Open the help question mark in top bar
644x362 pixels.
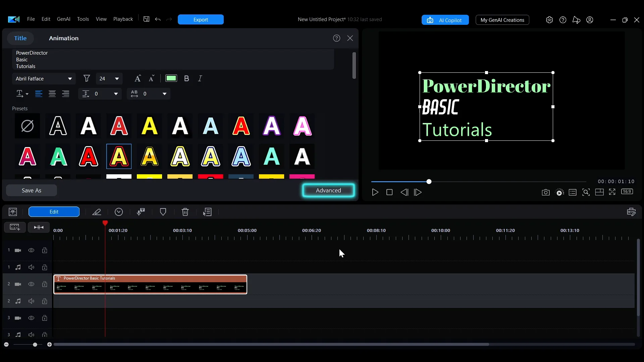pyautogui.click(x=563, y=20)
